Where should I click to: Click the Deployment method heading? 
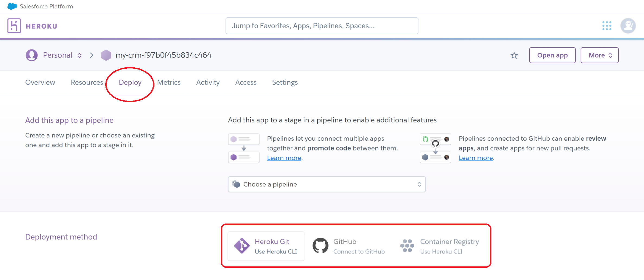tap(61, 237)
